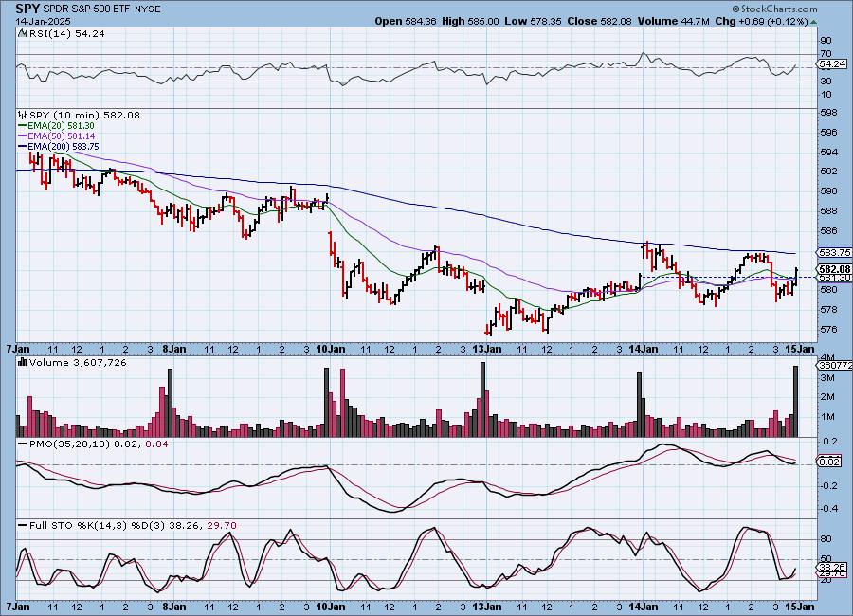This screenshot has height=616, width=853.
Task: Click the 598 price axis label
Action: (829, 113)
